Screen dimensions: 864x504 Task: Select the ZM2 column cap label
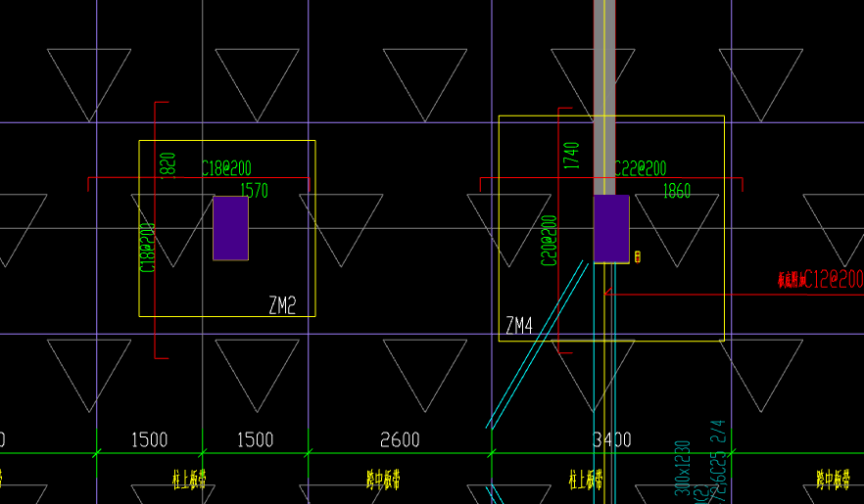(282, 305)
